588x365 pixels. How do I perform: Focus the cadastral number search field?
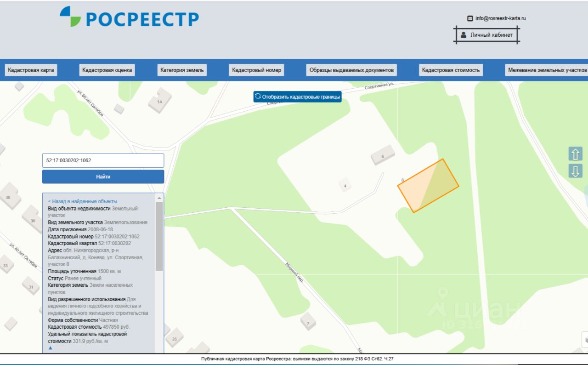point(103,160)
